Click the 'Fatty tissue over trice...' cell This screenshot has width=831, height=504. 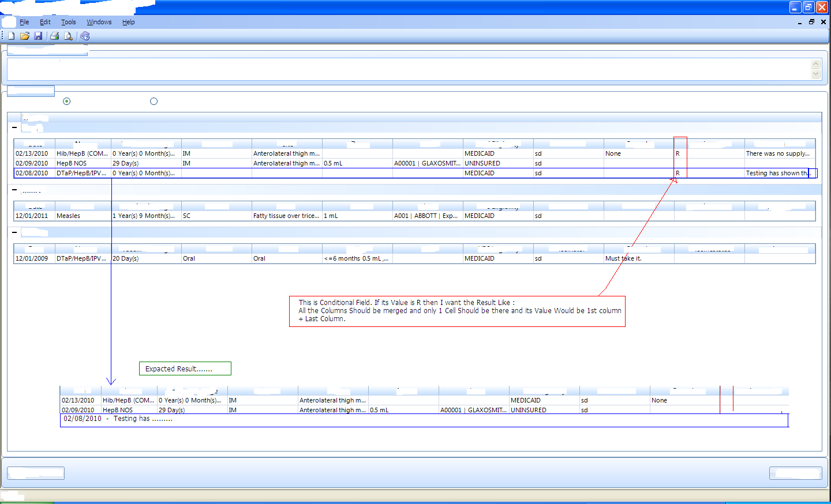pyautogui.click(x=287, y=216)
